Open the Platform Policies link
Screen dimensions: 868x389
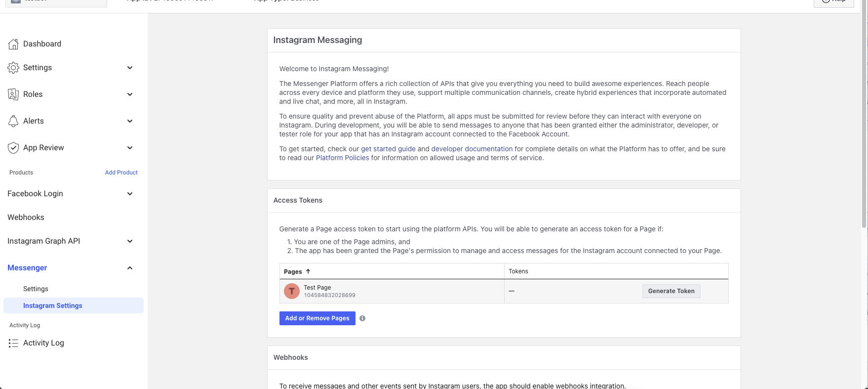coord(343,158)
